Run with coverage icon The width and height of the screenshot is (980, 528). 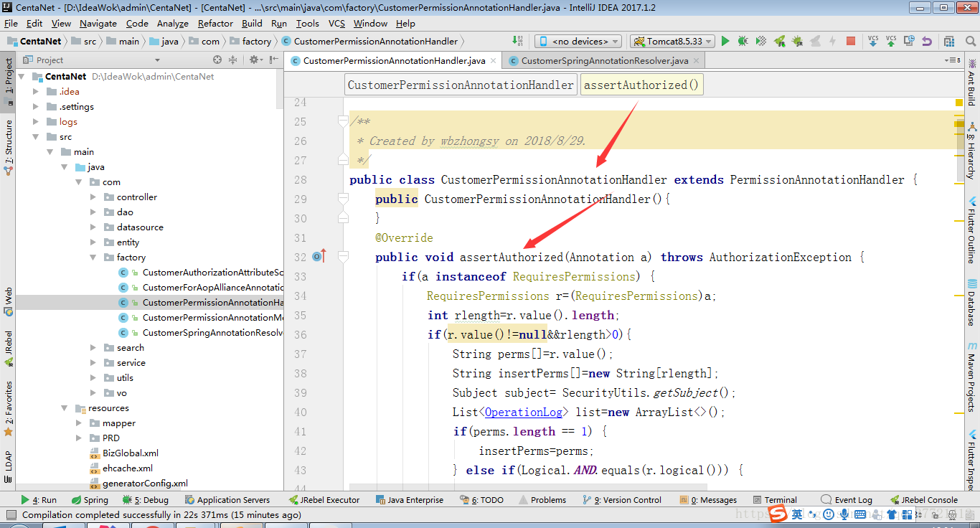[x=761, y=42]
